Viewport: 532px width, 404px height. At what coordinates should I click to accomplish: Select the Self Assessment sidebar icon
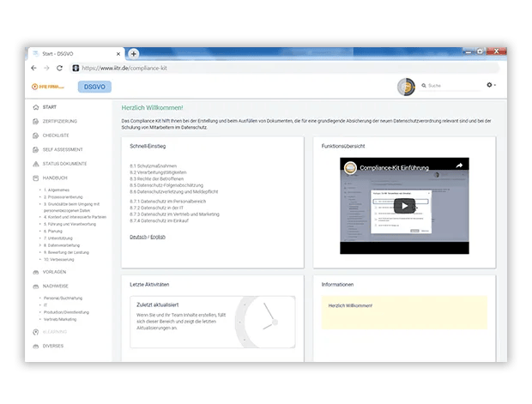pos(34,149)
